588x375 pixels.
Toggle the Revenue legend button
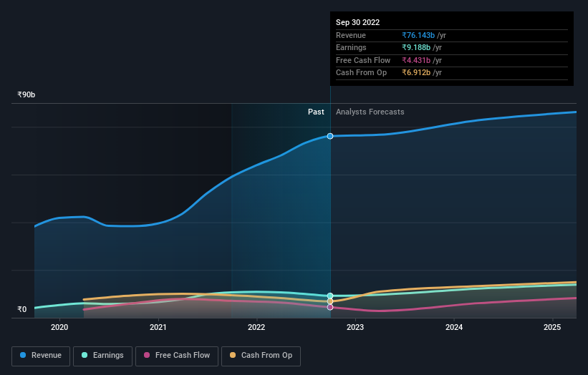(x=41, y=356)
